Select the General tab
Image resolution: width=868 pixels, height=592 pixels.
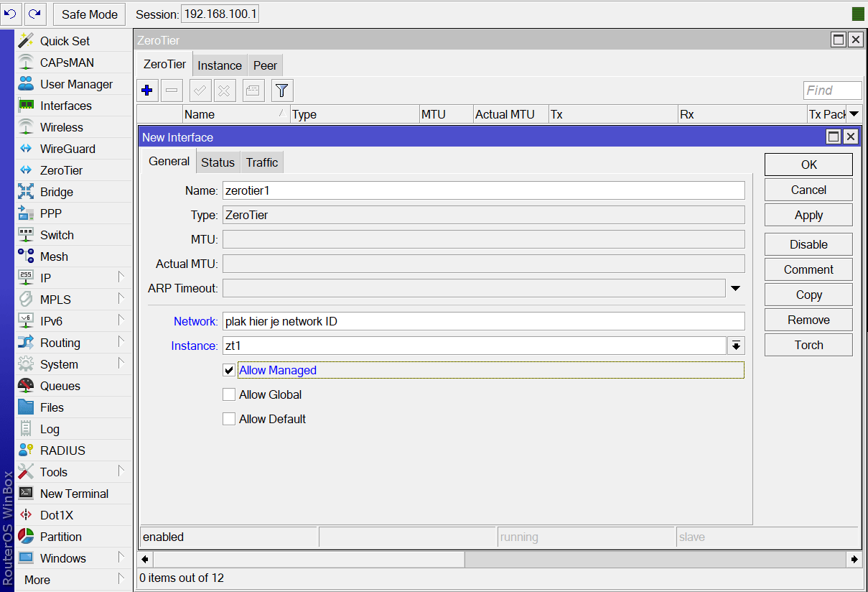tap(169, 162)
